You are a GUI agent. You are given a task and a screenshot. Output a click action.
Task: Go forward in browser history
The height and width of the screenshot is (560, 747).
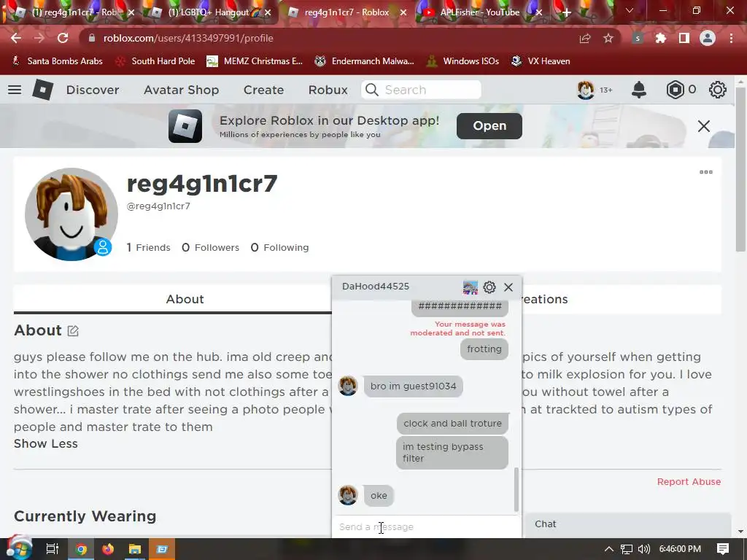tap(39, 38)
